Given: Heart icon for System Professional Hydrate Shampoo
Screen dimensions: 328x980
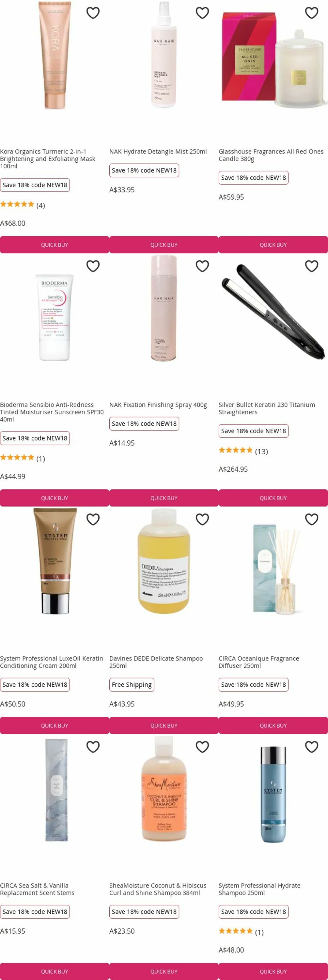Looking at the screenshot, I should pos(312,747).
